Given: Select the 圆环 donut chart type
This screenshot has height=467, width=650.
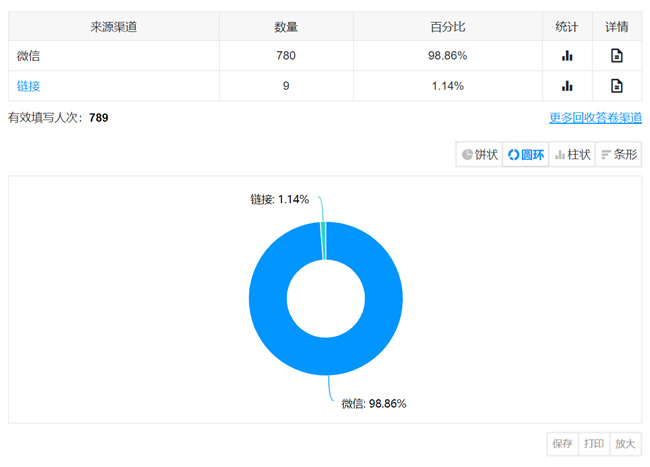Looking at the screenshot, I should point(525,154).
